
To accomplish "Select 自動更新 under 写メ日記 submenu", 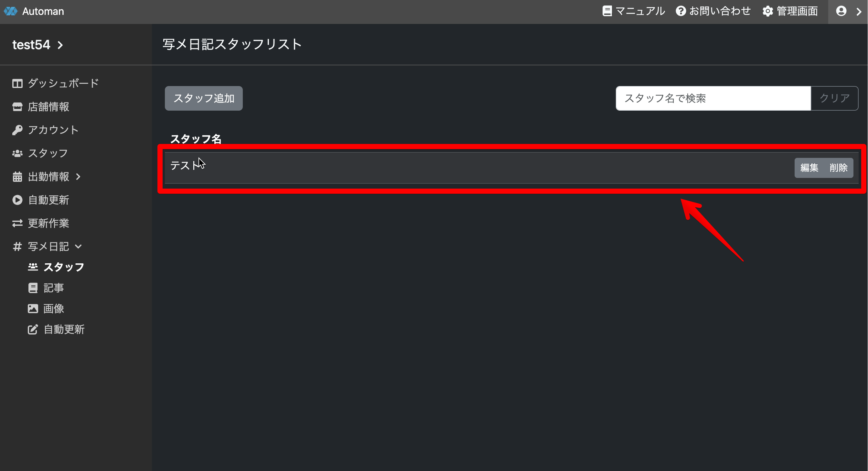I will 64,329.
